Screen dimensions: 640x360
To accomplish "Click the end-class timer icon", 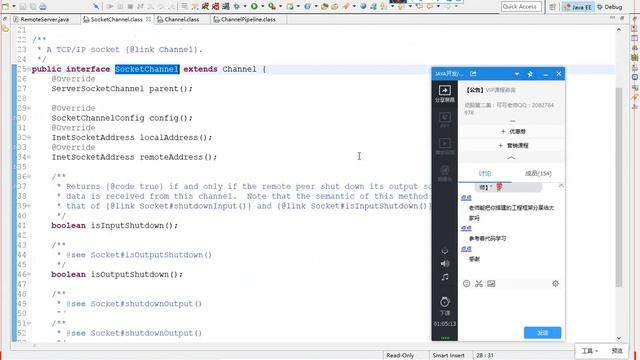I will pyautogui.click(x=445, y=302).
